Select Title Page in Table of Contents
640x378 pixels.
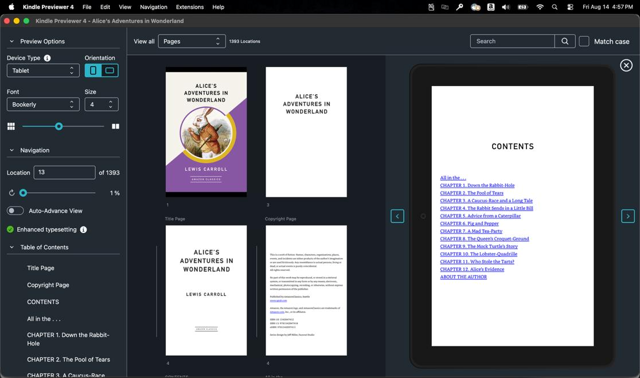[40, 268]
